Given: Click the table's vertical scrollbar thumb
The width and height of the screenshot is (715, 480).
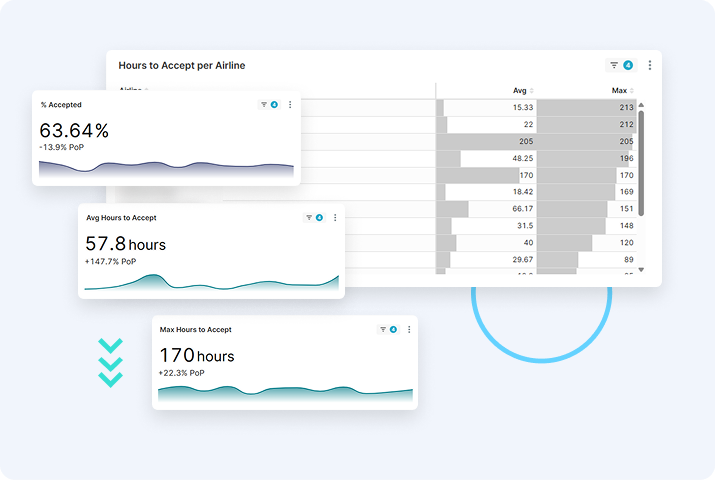Looking at the screenshot, I should (641, 160).
